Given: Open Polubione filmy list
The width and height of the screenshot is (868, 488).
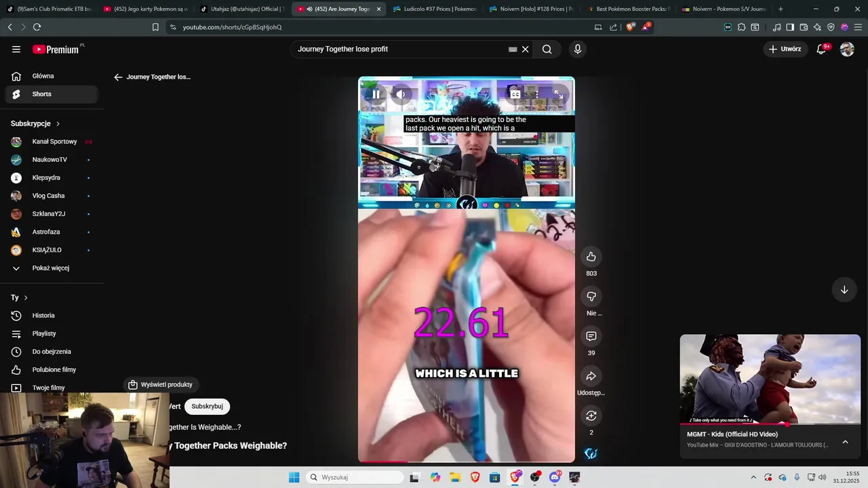Looking at the screenshot, I should pyautogui.click(x=52, y=369).
